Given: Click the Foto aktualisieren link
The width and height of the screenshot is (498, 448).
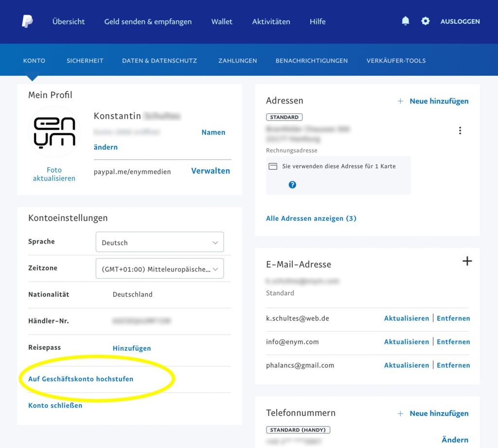Looking at the screenshot, I should point(54,174).
